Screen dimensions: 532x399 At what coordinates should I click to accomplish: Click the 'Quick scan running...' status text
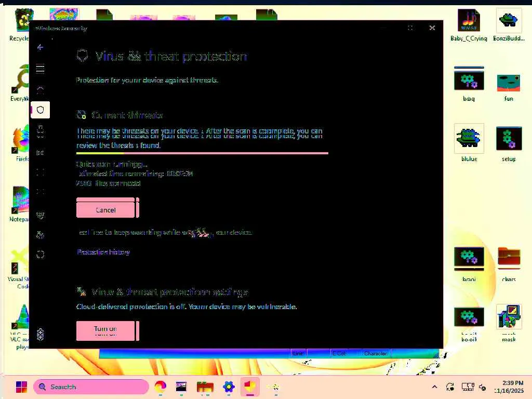112,164
